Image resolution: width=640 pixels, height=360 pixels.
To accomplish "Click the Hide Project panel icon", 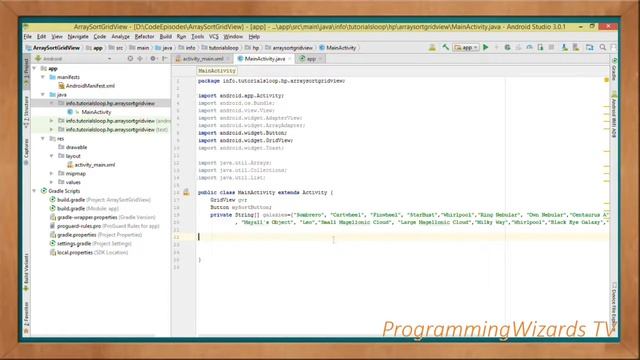I will tap(164, 59).
